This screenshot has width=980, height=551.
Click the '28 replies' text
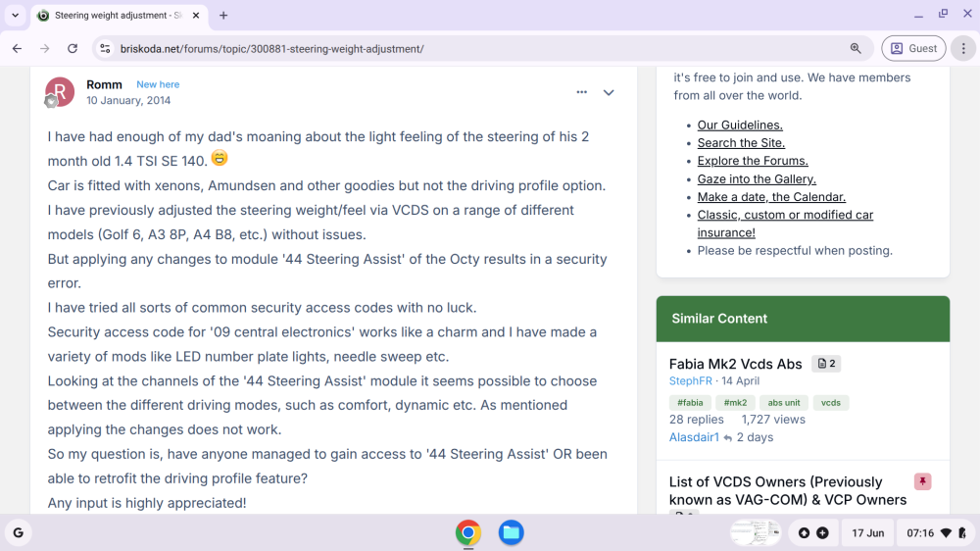pos(696,420)
